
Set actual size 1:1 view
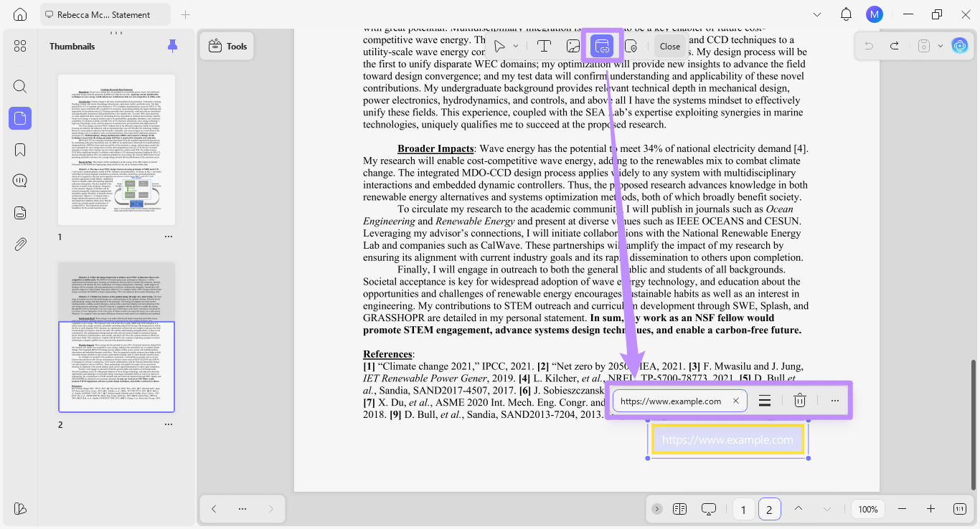coord(959,509)
